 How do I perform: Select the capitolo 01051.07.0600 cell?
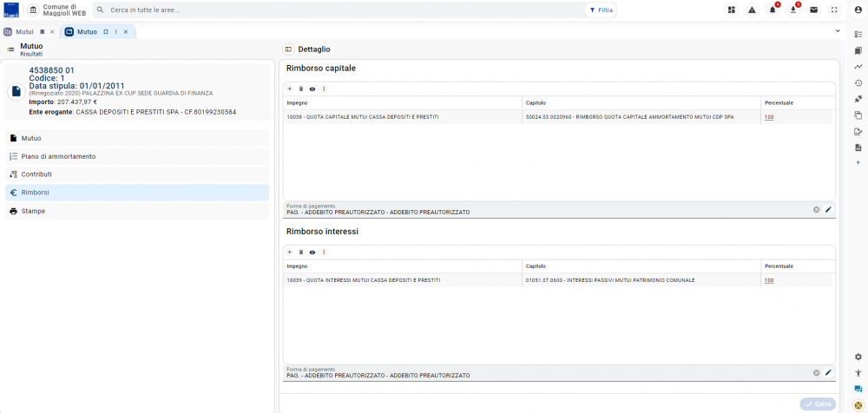[x=641, y=280]
